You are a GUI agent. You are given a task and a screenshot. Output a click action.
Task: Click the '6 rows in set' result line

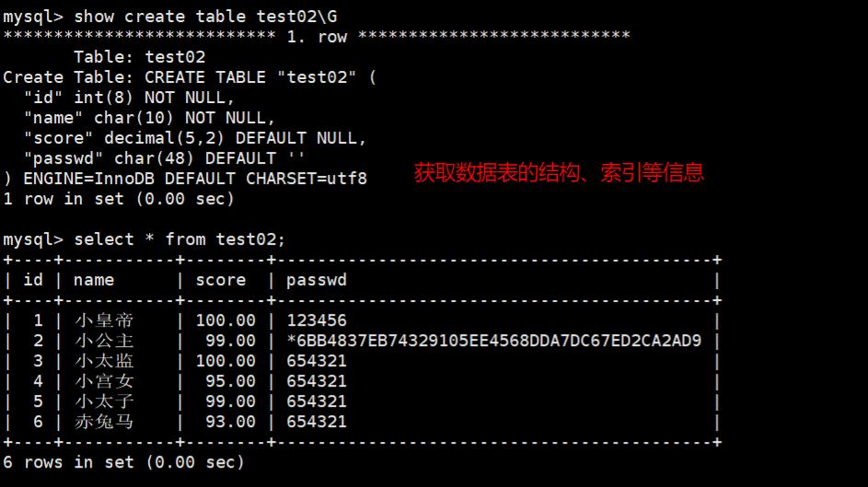(x=124, y=462)
